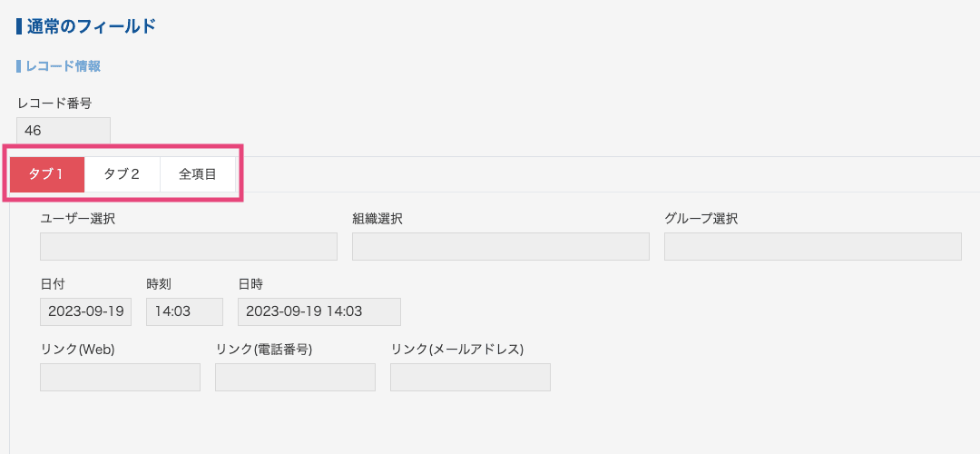The height and width of the screenshot is (454, 980).
Task: Switch to the タブ1 tab
Action: click(x=47, y=174)
